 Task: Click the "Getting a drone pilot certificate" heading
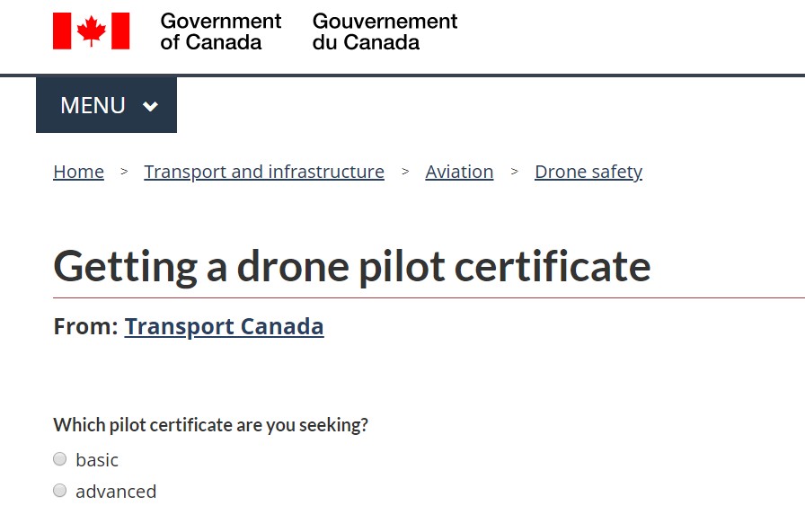pos(352,266)
